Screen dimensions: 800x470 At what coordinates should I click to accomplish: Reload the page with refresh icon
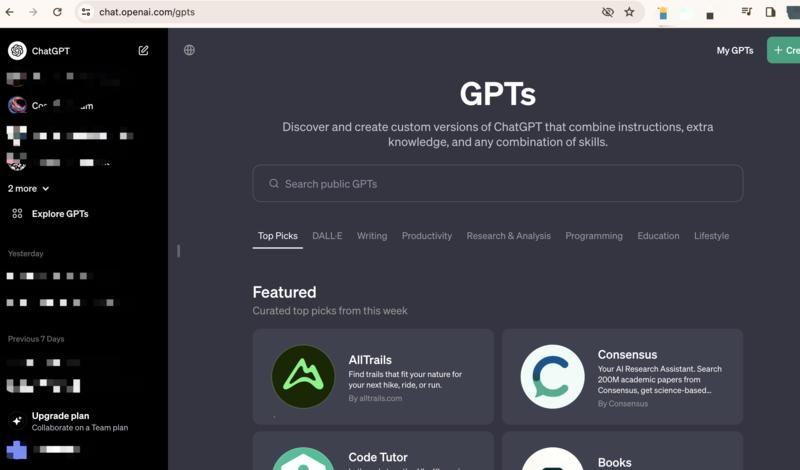57,12
